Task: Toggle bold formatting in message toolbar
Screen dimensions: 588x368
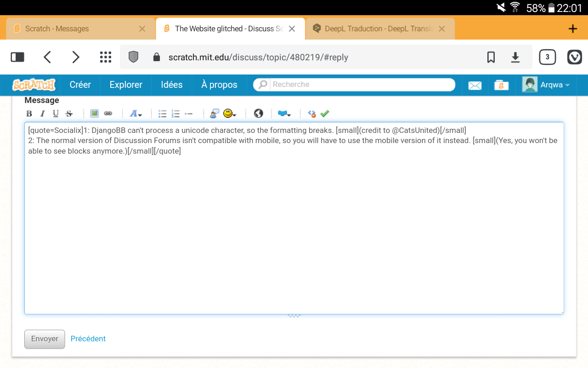Action: pos(29,114)
